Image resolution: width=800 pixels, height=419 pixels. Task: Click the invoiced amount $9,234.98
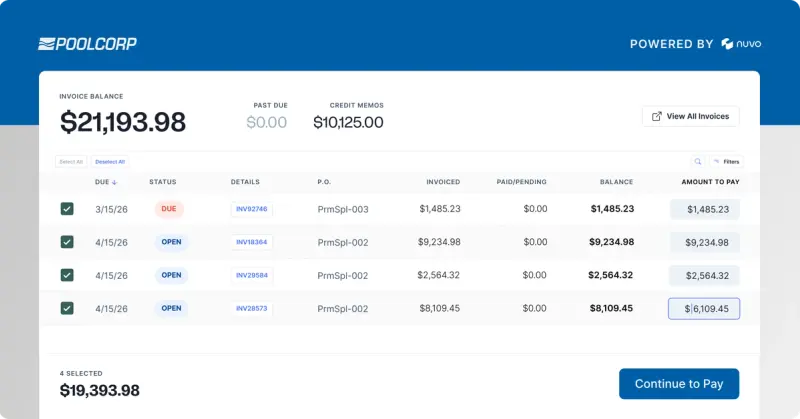[439, 242]
